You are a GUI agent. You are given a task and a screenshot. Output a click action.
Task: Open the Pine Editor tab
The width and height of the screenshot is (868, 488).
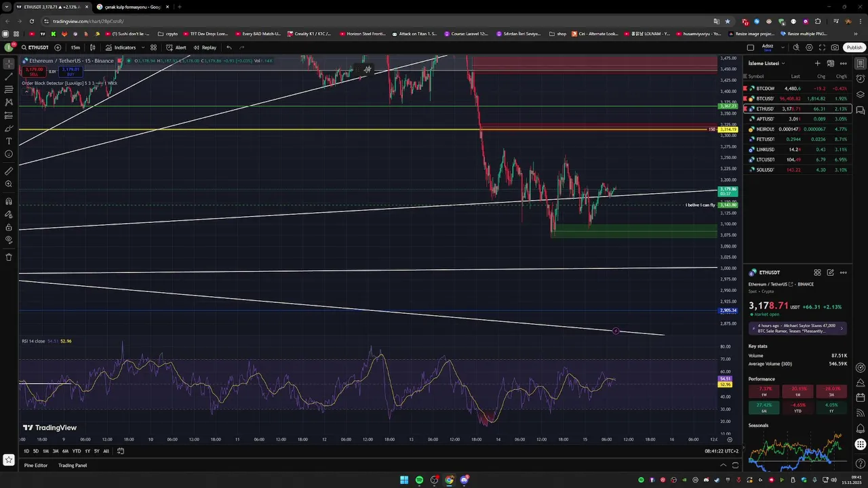pos(36,466)
